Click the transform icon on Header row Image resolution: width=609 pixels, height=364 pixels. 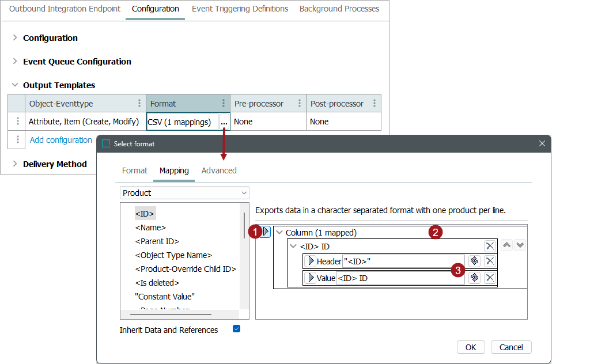tap(475, 261)
